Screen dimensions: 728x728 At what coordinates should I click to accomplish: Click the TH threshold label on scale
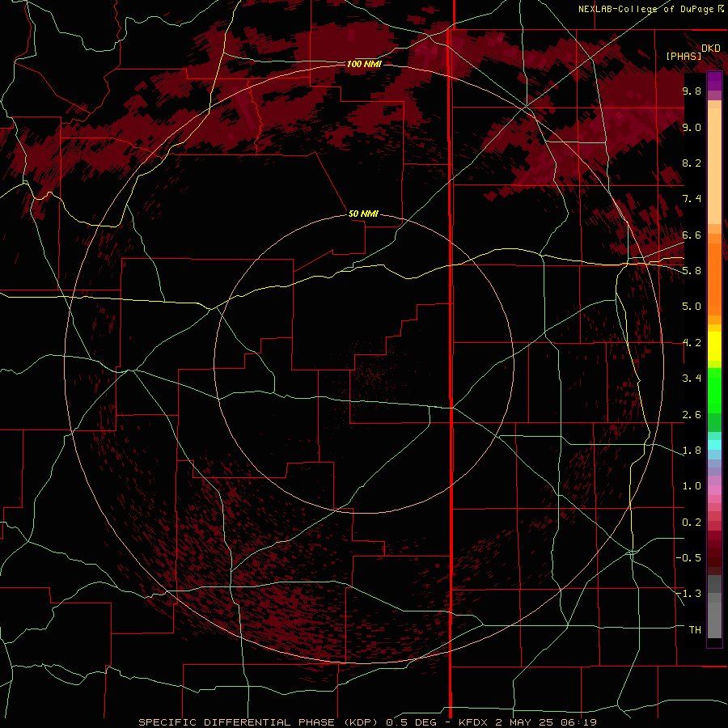[695, 630]
